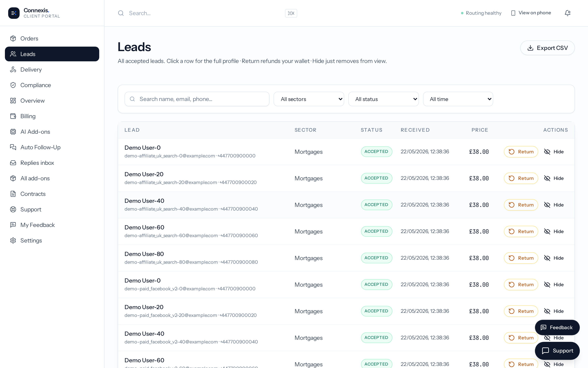Return the Demo User-60 search-60 lead
The width and height of the screenshot is (588, 368).
click(521, 231)
